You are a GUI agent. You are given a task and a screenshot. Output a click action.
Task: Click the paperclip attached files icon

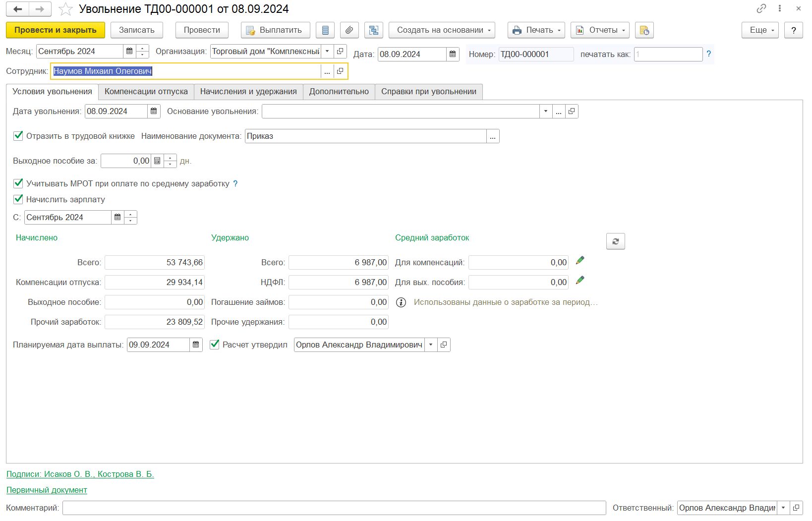349,30
